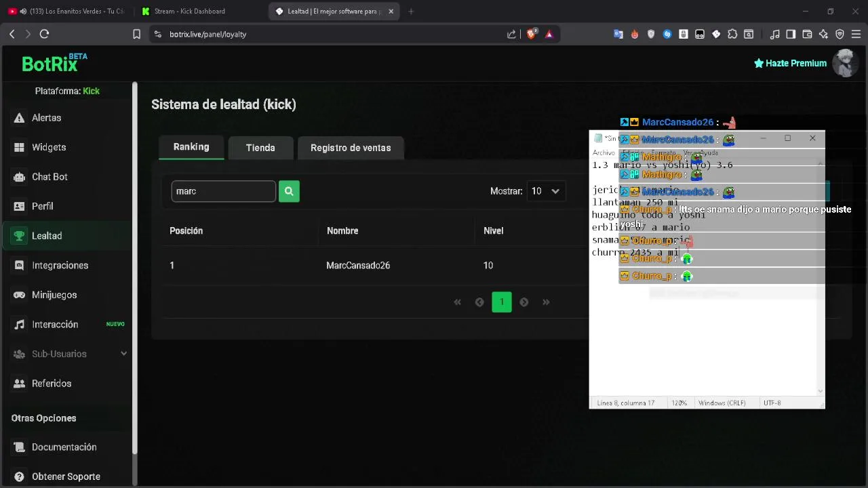Screen dimensions: 868x488
Task: Go back in the browser
Action: 12,34
